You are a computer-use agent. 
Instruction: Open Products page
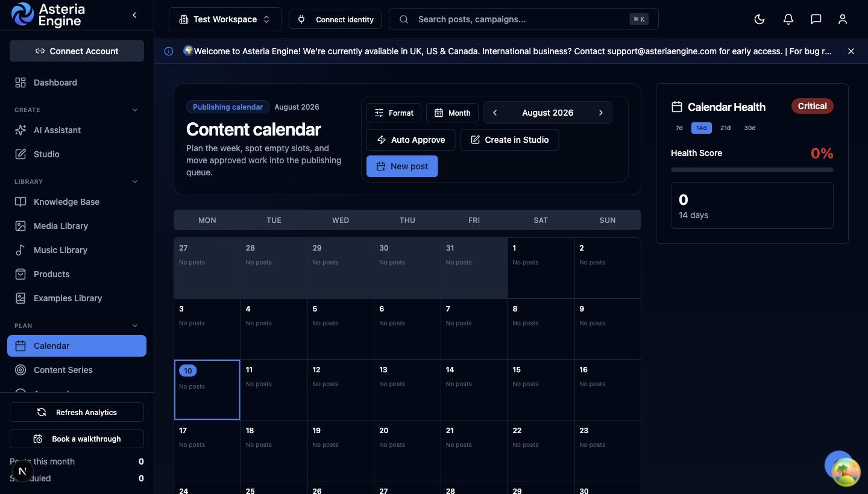click(77, 274)
